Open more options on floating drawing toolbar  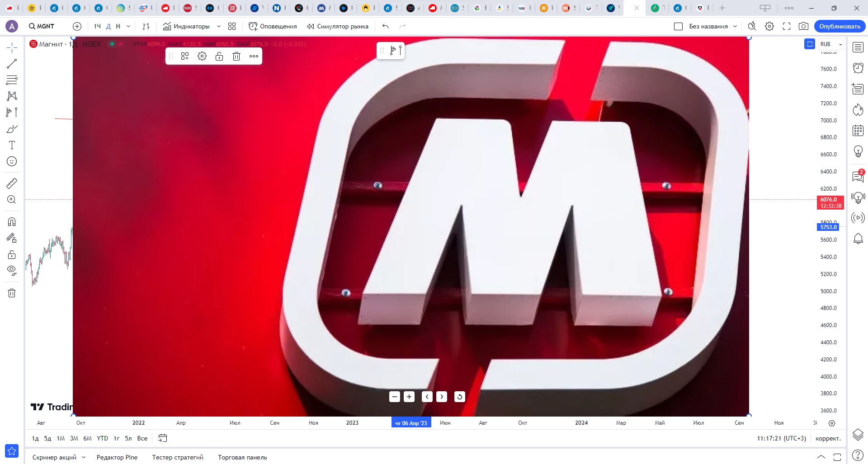pos(254,56)
